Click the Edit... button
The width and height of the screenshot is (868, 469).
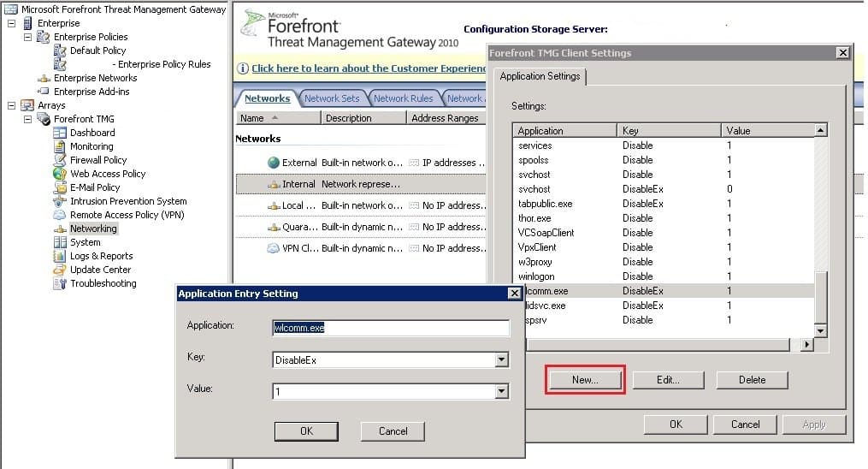668,380
